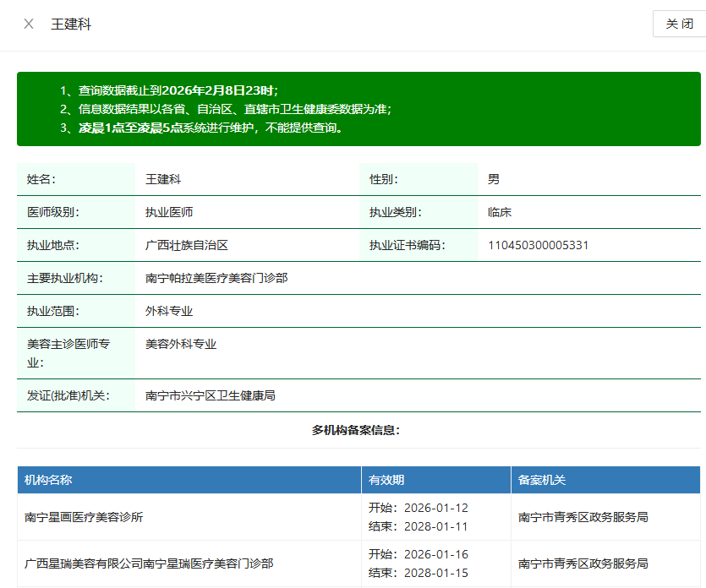Click the 多机构备案信息 section heading
The image size is (706, 588).
(x=356, y=430)
